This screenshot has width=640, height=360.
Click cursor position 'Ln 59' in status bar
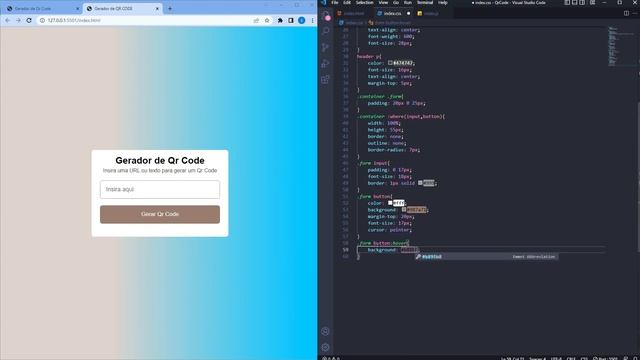coord(512,358)
